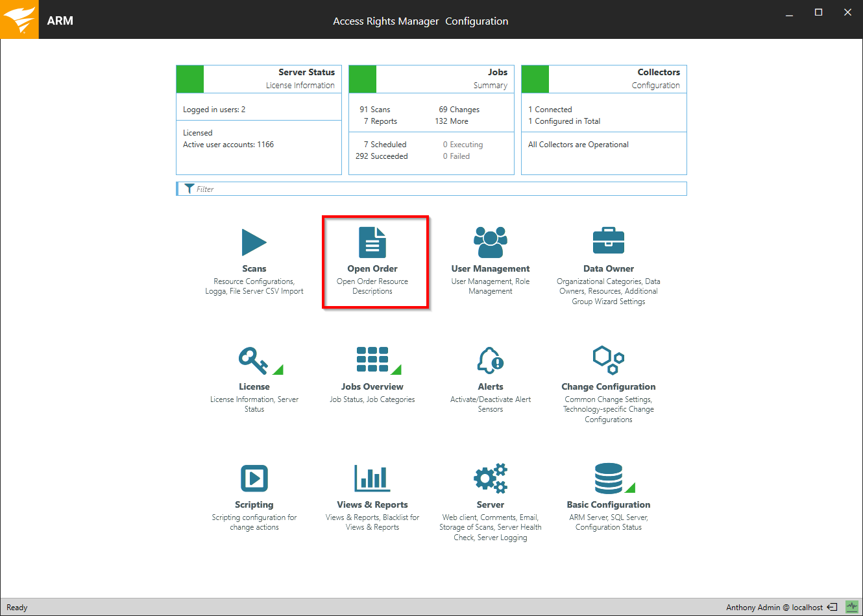
Task: Open the Alerts bell icon
Action: (491, 360)
